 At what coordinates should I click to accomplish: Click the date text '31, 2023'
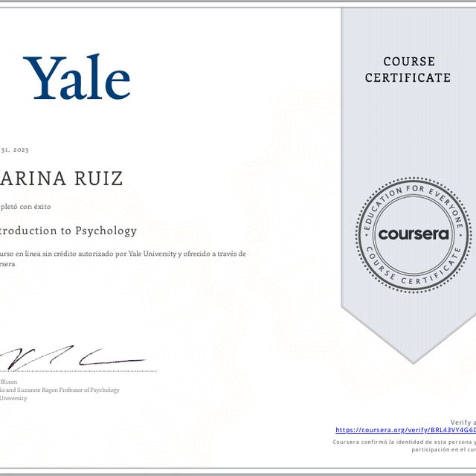point(15,150)
